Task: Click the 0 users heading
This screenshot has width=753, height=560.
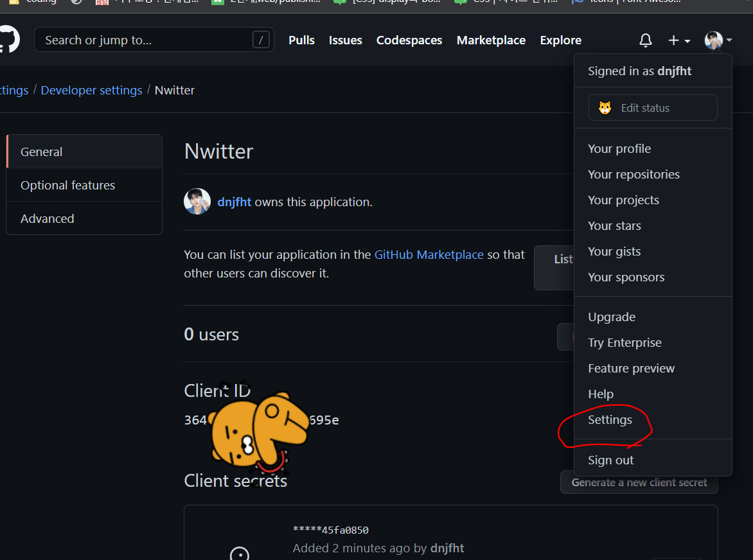Action: pyautogui.click(x=211, y=335)
